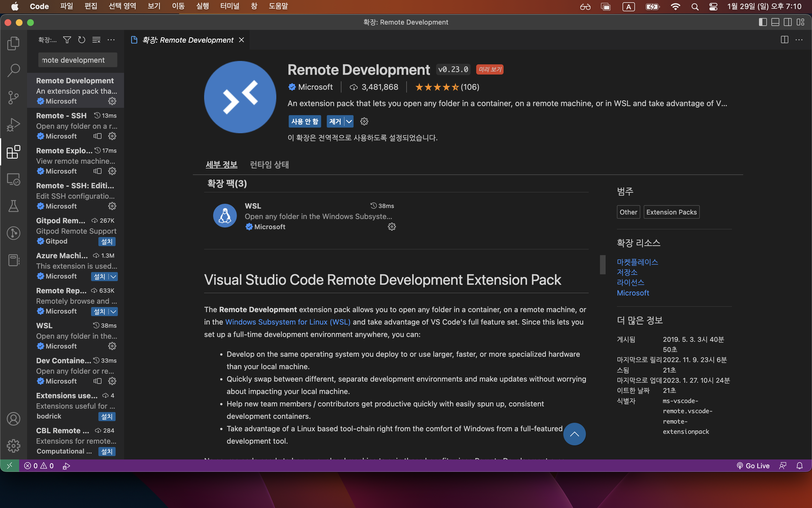The image size is (812, 508).
Task: Install the CBL Remote extension
Action: coord(107,452)
